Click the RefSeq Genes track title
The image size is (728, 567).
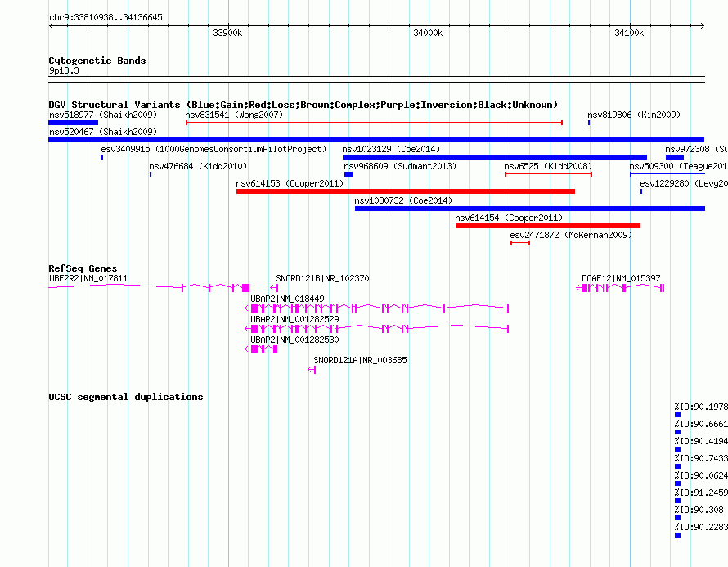(83, 268)
